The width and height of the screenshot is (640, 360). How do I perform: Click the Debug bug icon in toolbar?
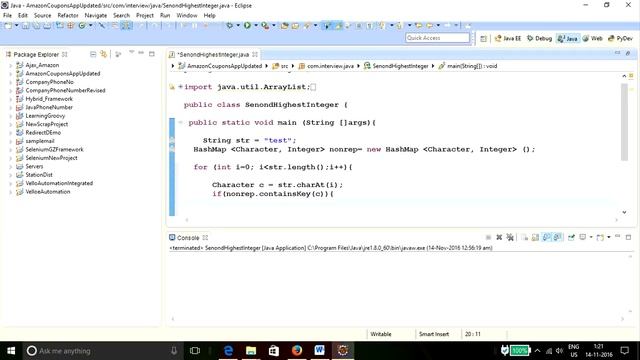[229, 25]
